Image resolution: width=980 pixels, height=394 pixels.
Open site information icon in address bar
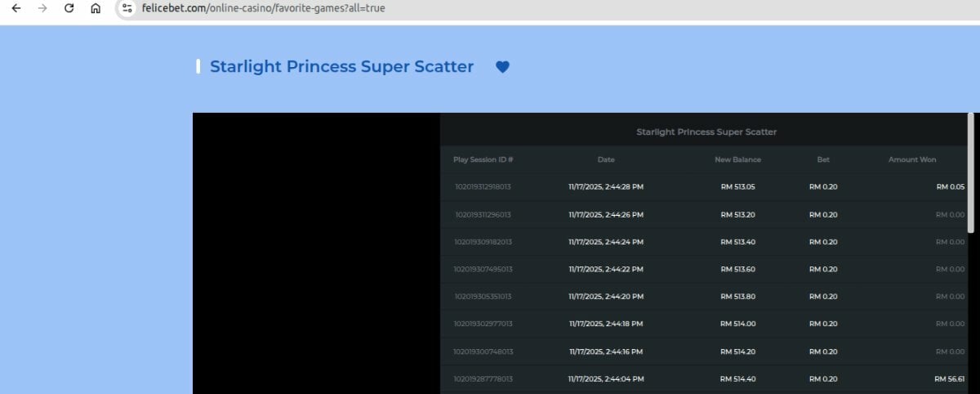[127, 8]
